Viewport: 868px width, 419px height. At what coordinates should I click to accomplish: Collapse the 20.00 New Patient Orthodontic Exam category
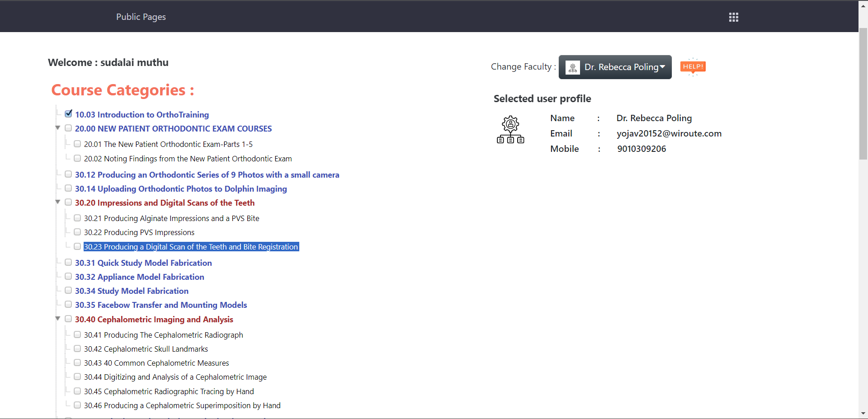[x=58, y=128]
